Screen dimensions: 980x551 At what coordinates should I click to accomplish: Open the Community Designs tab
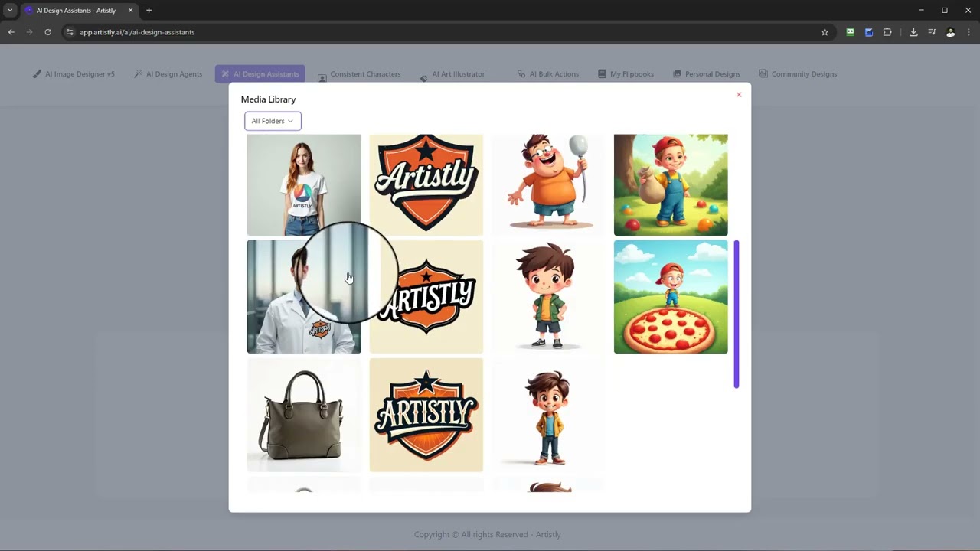click(x=798, y=74)
